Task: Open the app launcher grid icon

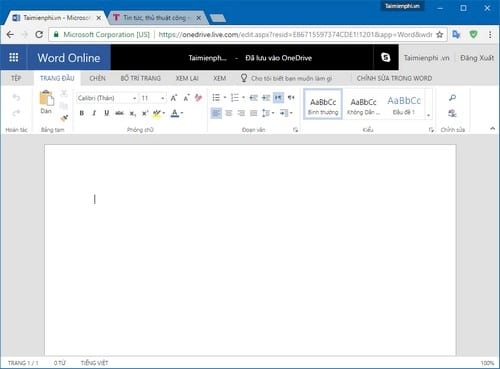Action: pyautogui.click(x=14, y=58)
